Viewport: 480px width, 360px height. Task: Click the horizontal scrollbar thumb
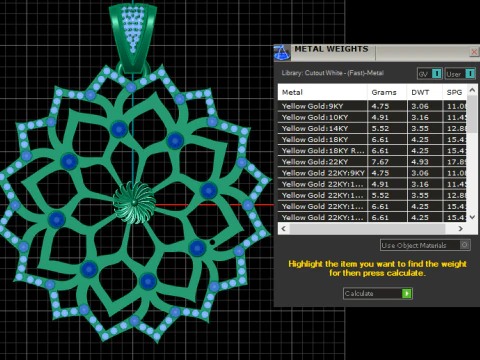[x=367, y=229]
